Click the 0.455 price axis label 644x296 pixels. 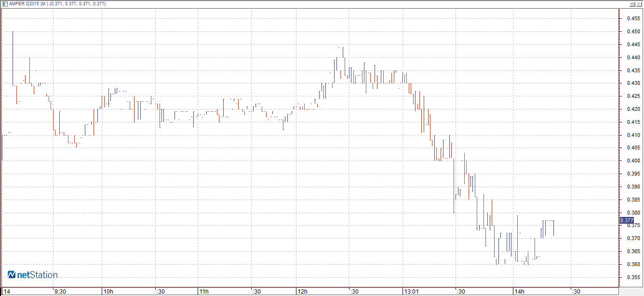click(x=633, y=19)
